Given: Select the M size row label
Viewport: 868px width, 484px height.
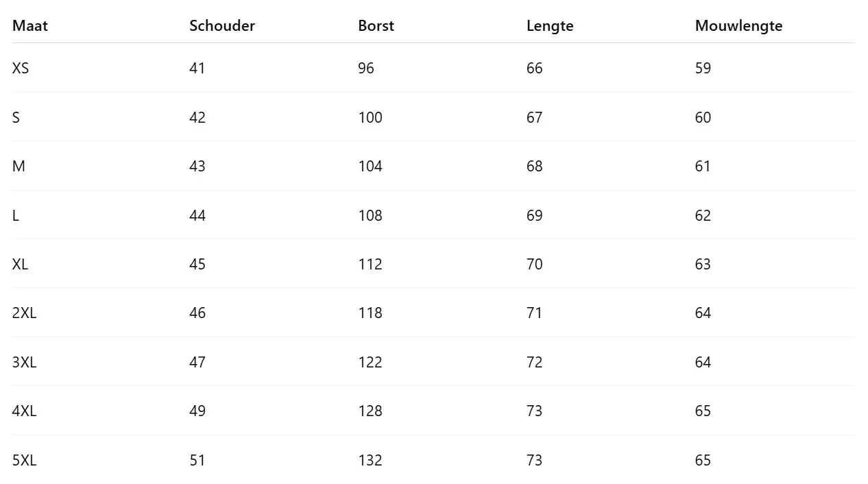Looking at the screenshot, I should point(19,167).
